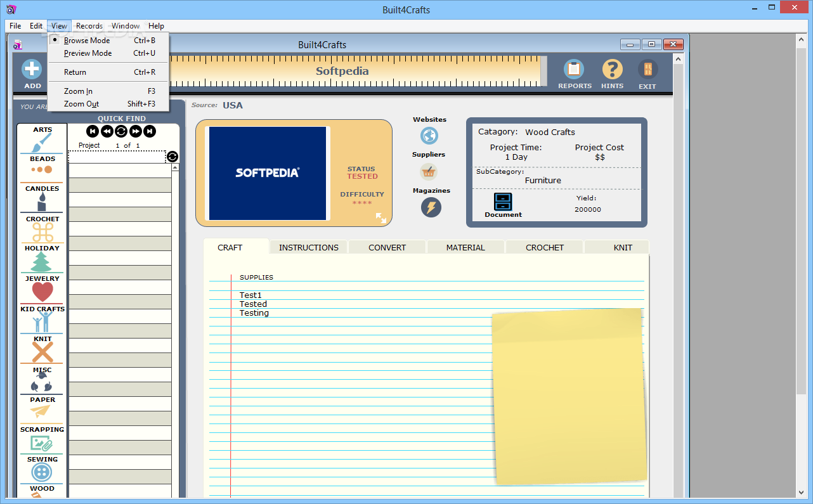
Task: Select the MISC leaves category icon
Action: tap(42, 382)
